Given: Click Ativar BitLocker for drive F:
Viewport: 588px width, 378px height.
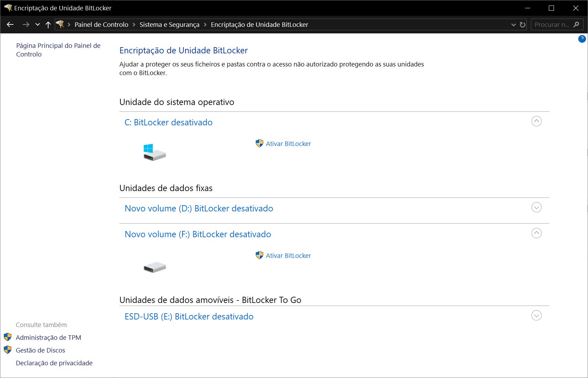Looking at the screenshot, I should coord(288,255).
